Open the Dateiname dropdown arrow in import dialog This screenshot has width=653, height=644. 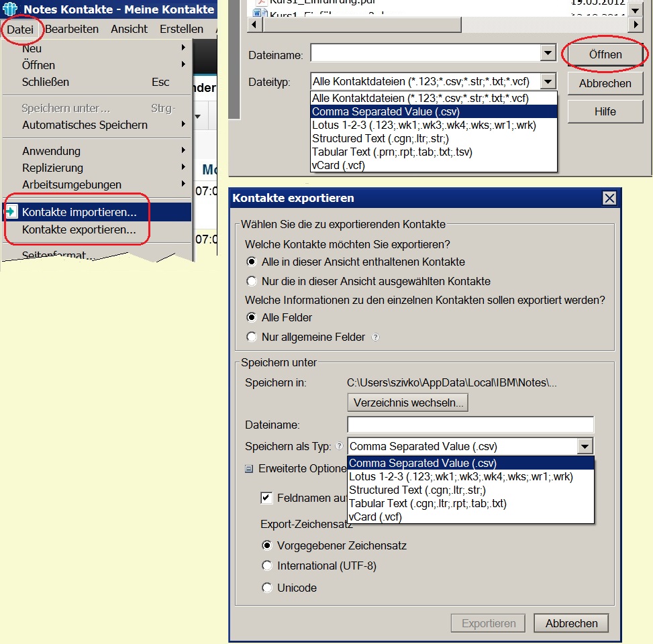(548, 54)
